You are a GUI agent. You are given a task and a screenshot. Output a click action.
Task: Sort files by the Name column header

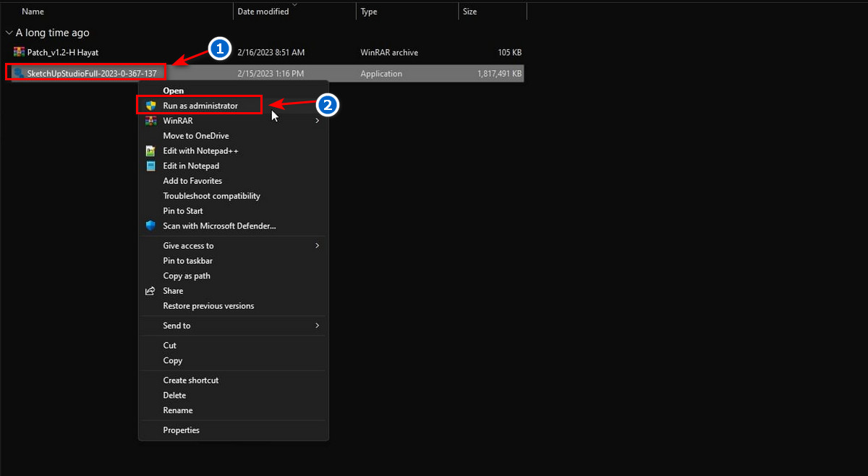coord(33,12)
